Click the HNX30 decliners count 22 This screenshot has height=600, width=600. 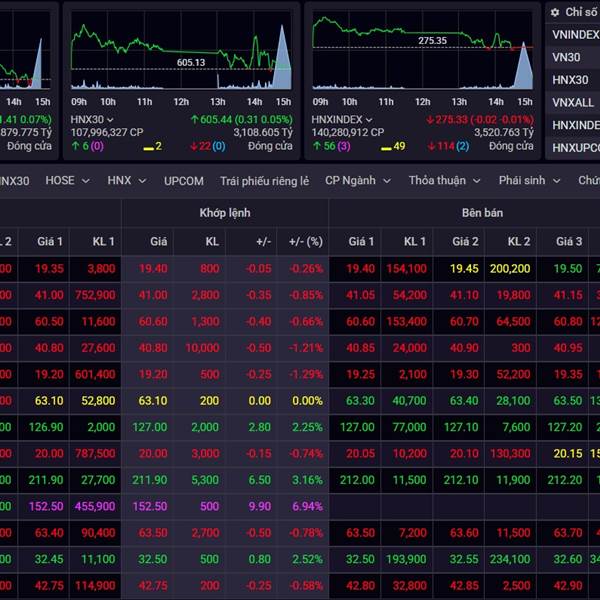tap(205, 146)
